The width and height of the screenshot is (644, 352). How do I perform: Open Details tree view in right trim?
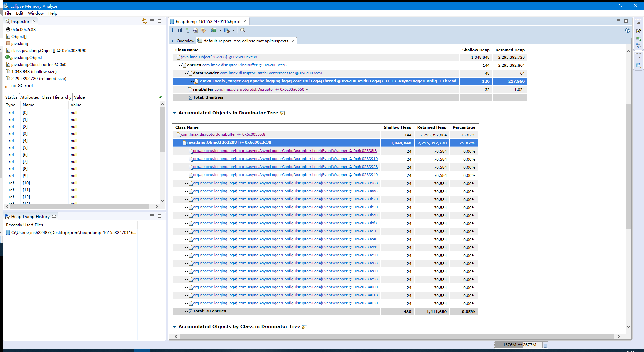coord(638,46)
